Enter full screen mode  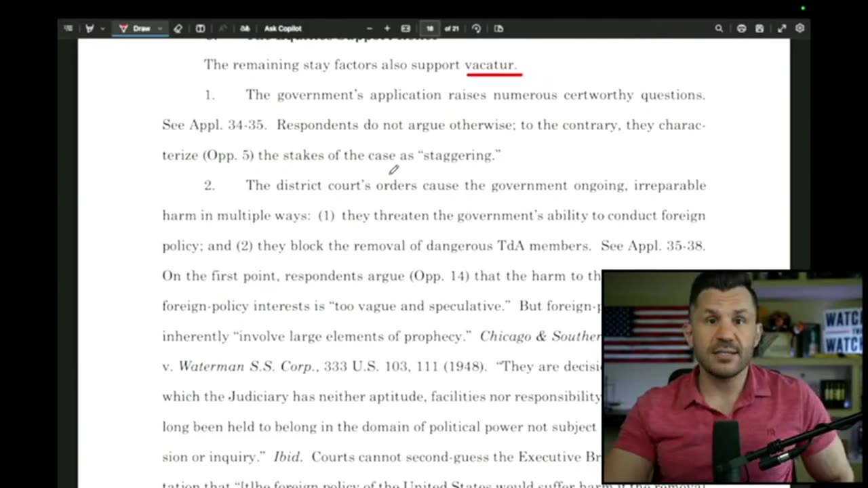click(x=781, y=28)
